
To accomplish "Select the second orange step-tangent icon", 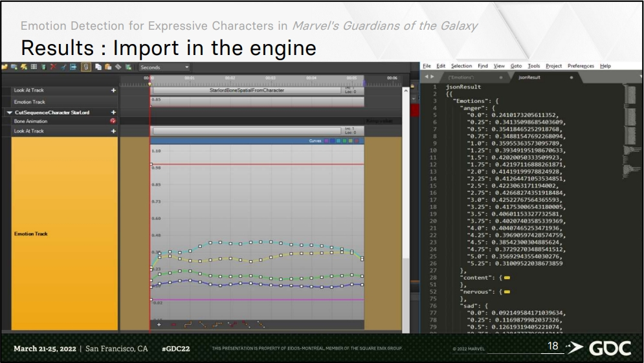I will point(217,324).
